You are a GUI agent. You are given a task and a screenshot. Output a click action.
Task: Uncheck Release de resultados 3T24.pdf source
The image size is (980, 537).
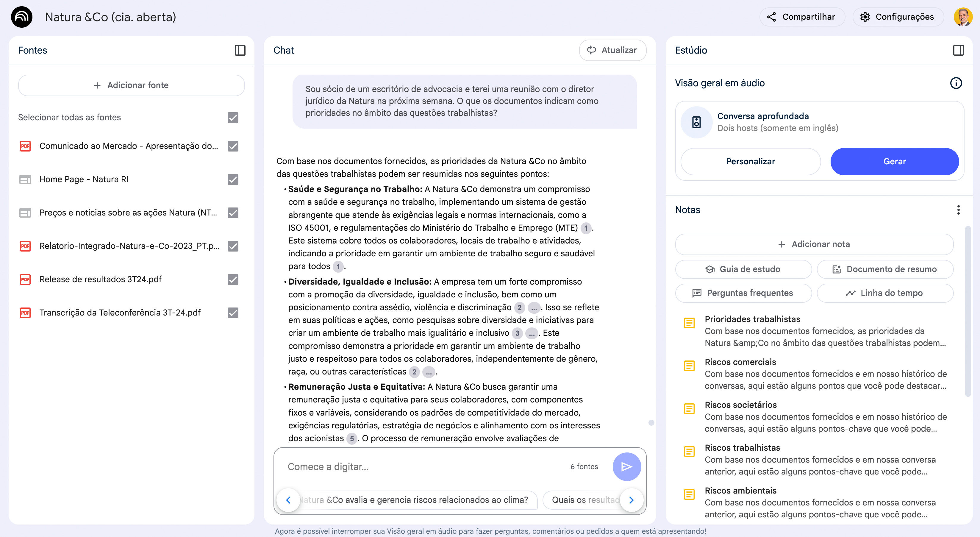[233, 279]
